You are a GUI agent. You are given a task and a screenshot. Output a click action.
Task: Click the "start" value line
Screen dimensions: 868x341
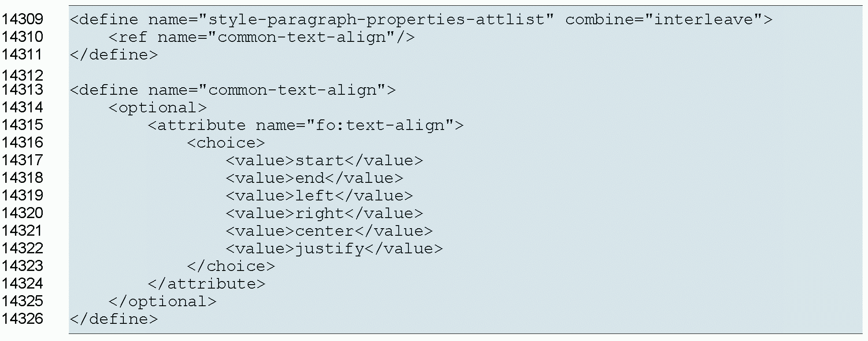click(x=324, y=161)
